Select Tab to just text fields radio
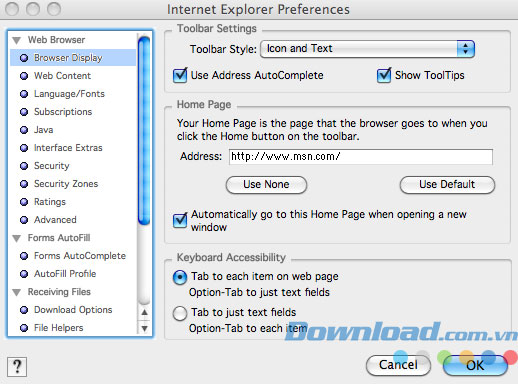 coord(180,313)
